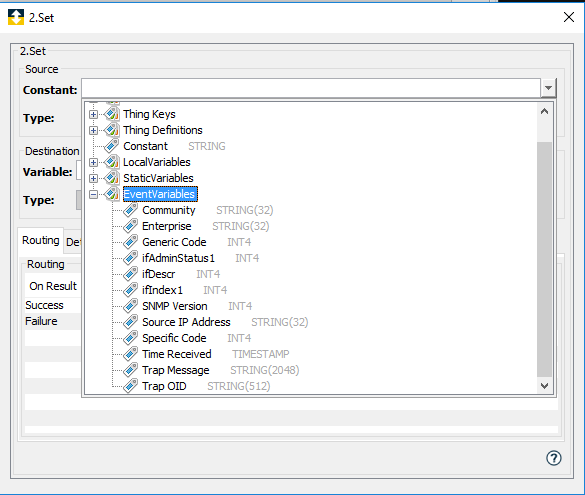Click the Constant tag icon in tree
Viewport: 585px width, 495px height.
point(111,146)
